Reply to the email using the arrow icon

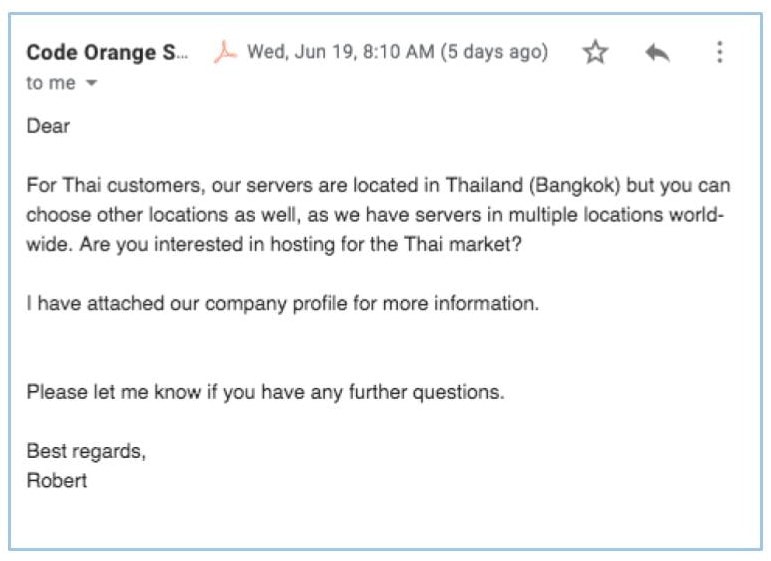click(657, 52)
